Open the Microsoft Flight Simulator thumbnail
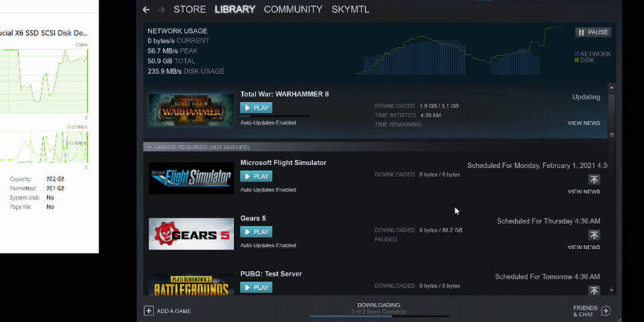The height and width of the screenshot is (322, 644). [x=191, y=178]
